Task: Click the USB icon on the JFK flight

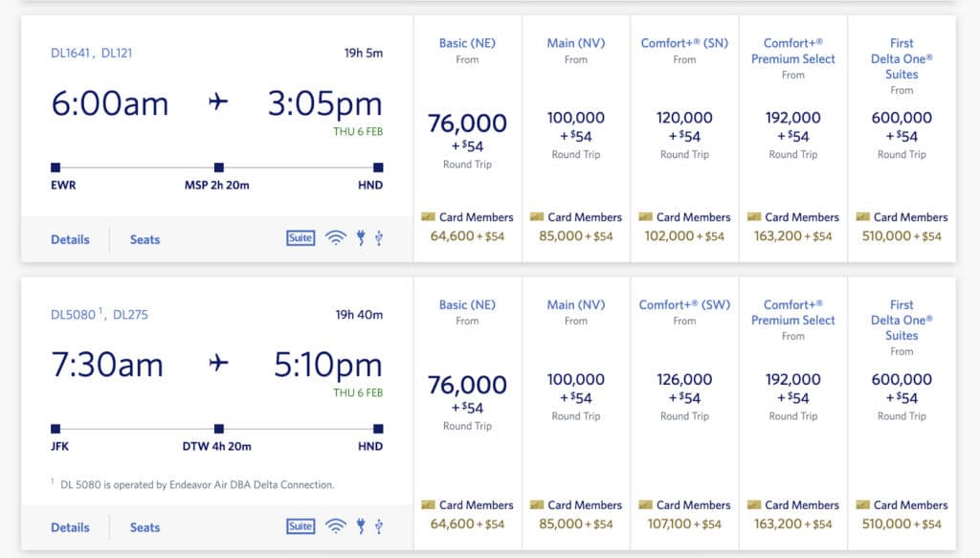Action: [379, 526]
